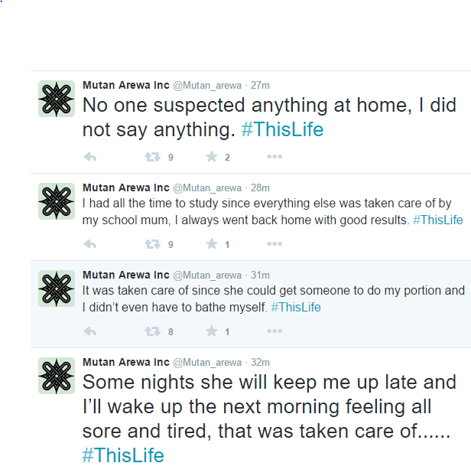Retweet the 'bathe myself' tweet
This screenshot has height=476, width=471.
152,331
